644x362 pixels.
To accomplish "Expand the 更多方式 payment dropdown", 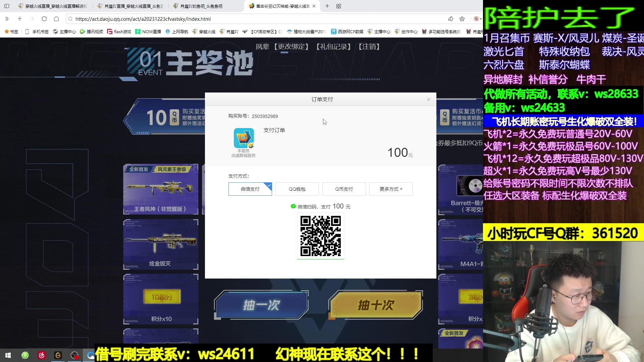I will click(x=391, y=189).
